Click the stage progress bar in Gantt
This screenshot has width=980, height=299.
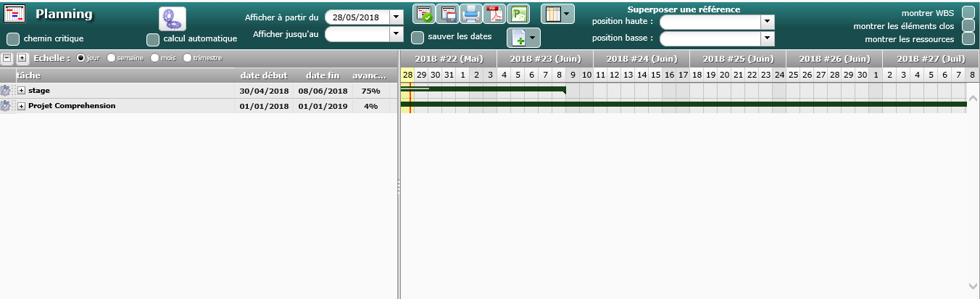click(483, 89)
